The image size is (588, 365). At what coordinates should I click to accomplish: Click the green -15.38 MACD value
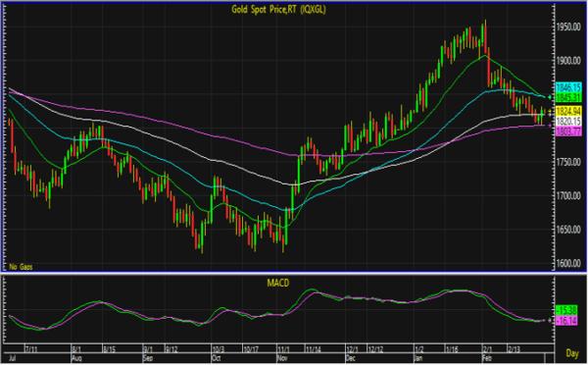pos(566,311)
